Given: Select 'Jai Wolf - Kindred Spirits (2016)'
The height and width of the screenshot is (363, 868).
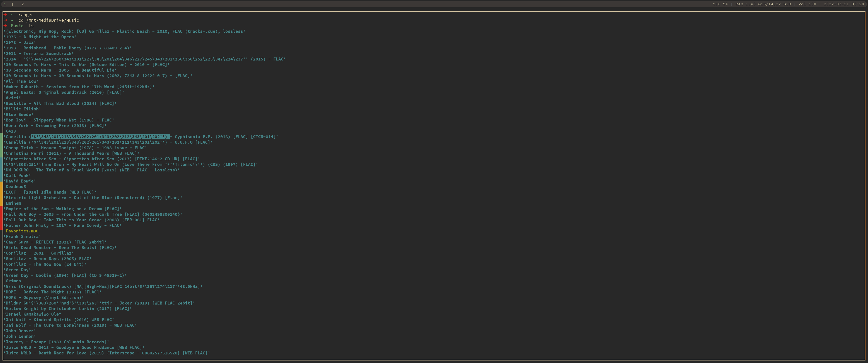Looking at the screenshot, I should 59,320.
